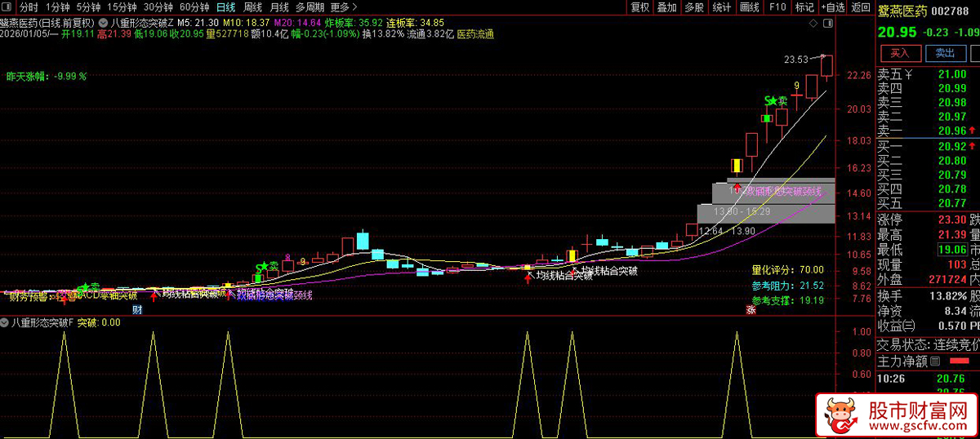Click the 卖五 price 21.00
The width and height of the screenshot is (980, 439).
point(952,74)
